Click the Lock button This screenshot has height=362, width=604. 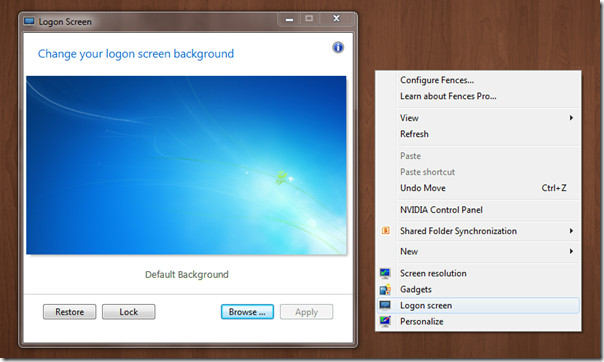(129, 312)
